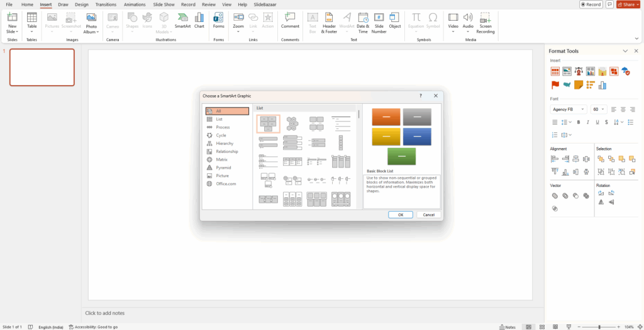Open the SlideBazaar tab

coord(265,4)
